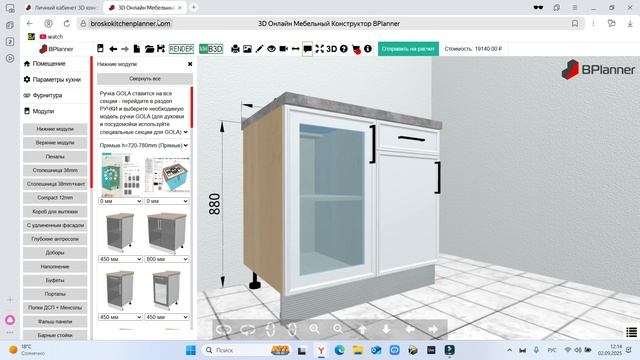Select the Фальш панели category
This screenshot has height=360, width=640.
(55, 322)
